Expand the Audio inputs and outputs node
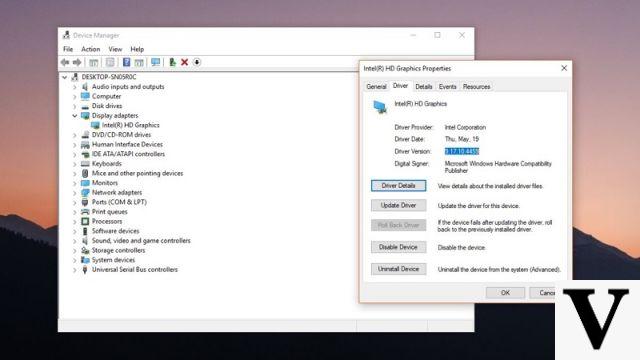640x360 pixels. coord(75,87)
